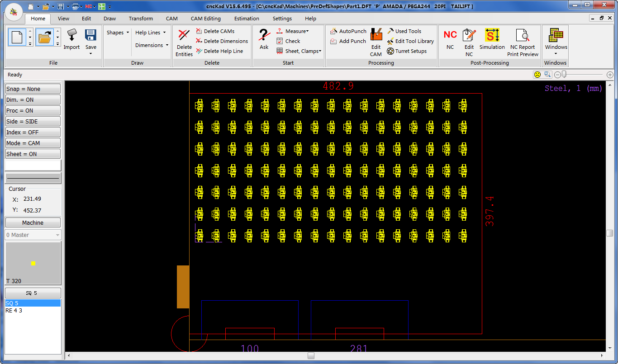Toggle the Sheet = ON button

pos(33,154)
